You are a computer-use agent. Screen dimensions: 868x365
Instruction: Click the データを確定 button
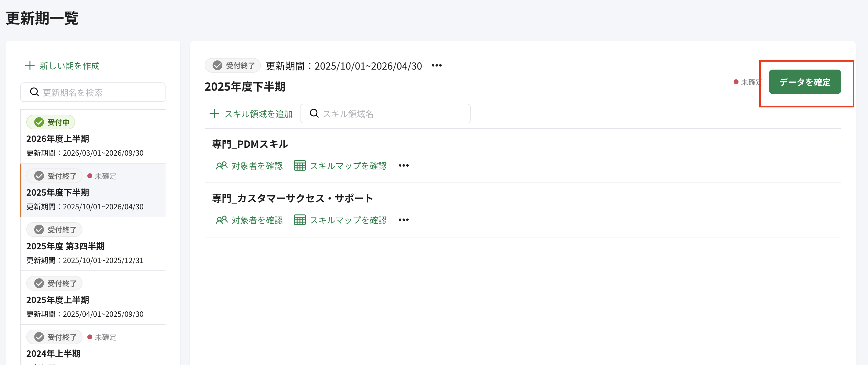805,82
